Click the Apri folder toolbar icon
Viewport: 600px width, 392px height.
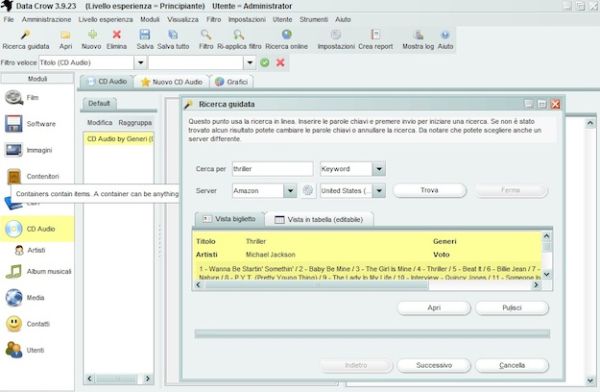65,40
